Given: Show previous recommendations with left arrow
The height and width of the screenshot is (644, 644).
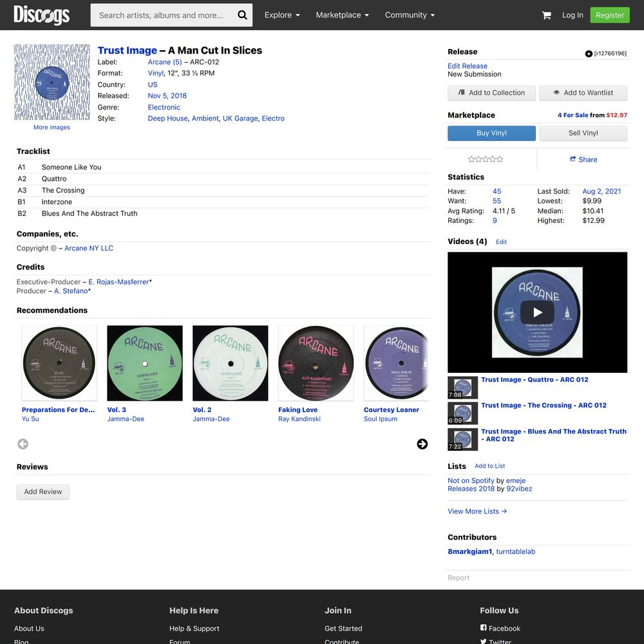Looking at the screenshot, I should [x=23, y=444].
